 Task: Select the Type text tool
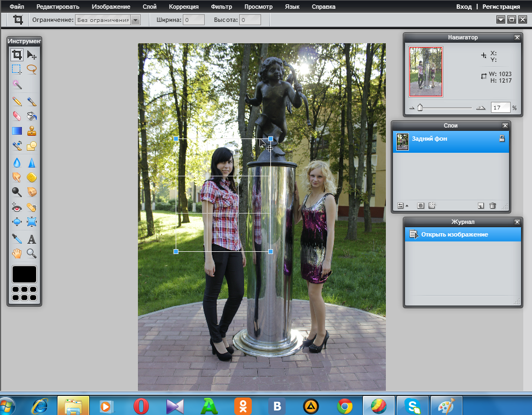click(x=32, y=239)
